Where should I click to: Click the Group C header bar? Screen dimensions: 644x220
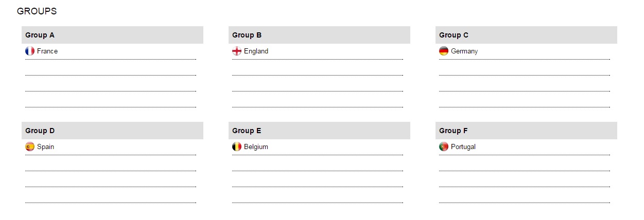pos(526,35)
